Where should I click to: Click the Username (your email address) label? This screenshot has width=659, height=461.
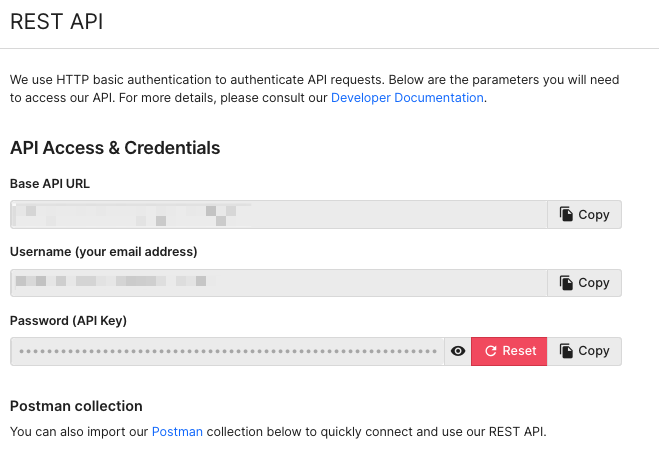click(x=103, y=252)
